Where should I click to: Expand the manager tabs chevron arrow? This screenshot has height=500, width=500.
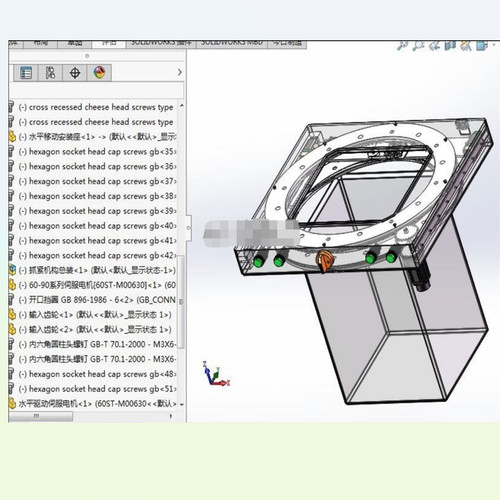(x=180, y=72)
